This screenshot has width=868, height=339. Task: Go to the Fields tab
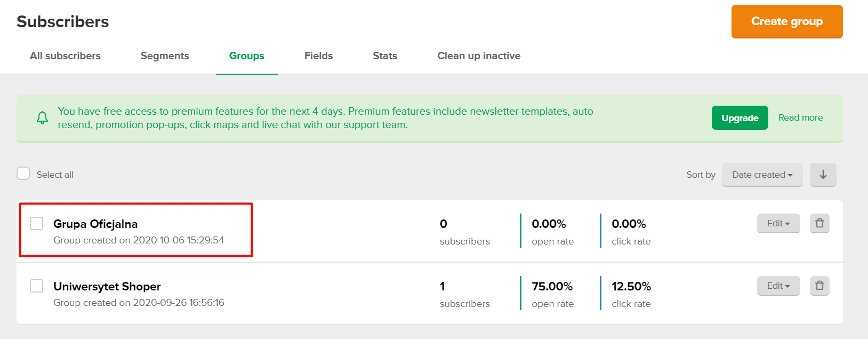[x=318, y=56]
